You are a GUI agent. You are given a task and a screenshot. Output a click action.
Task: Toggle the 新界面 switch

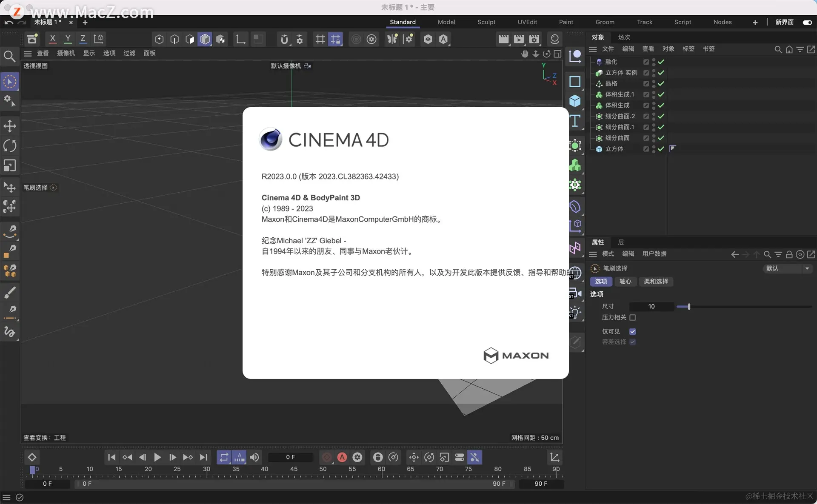(x=807, y=22)
